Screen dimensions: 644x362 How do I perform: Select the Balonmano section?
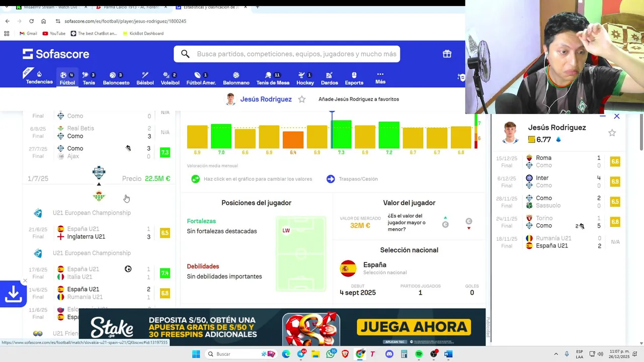coord(236,78)
